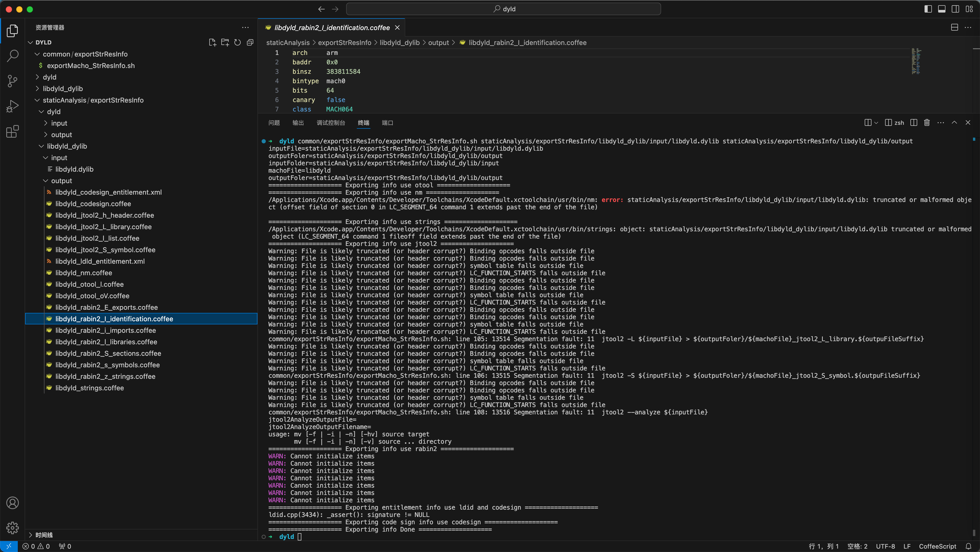Open Accounts menu in activity bar
Viewport: 980px width, 552px height.
pos(12,503)
